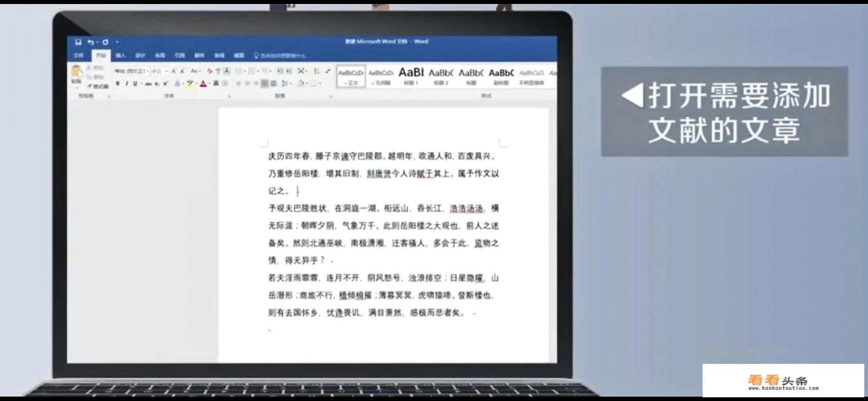This screenshot has height=401, width=868.
Task: Click the Multilevel List icon
Action: (265, 71)
